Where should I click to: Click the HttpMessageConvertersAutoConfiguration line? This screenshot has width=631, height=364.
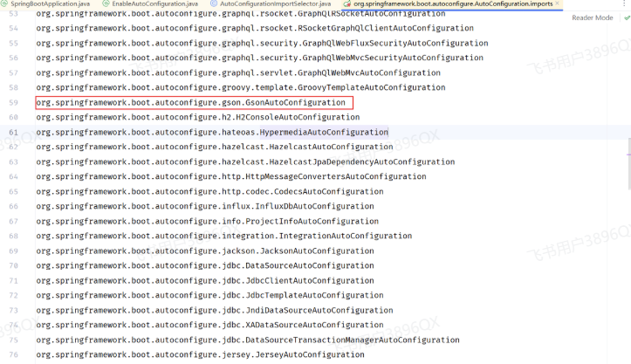coord(231,176)
